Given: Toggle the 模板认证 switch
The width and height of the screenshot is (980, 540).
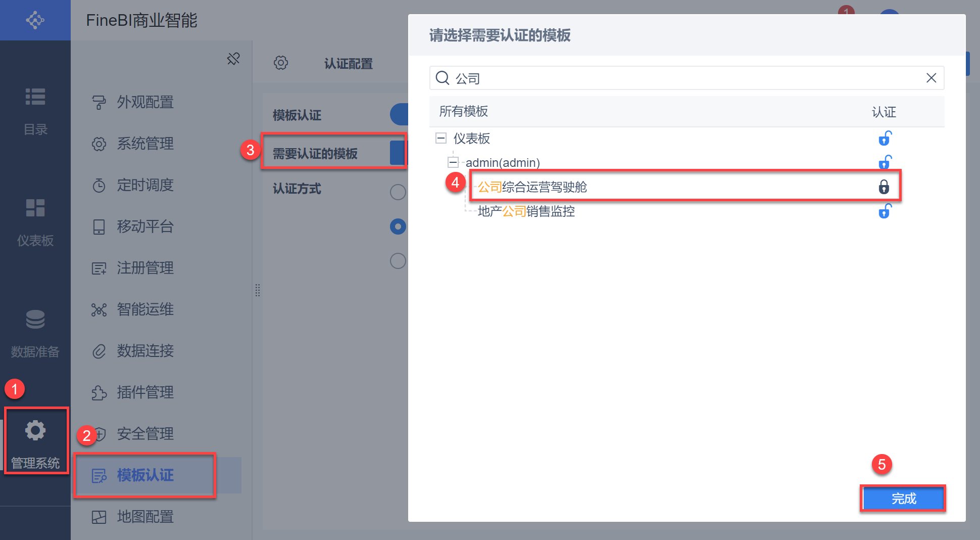Looking at the screenshot, I should click(x=399, y=114).
